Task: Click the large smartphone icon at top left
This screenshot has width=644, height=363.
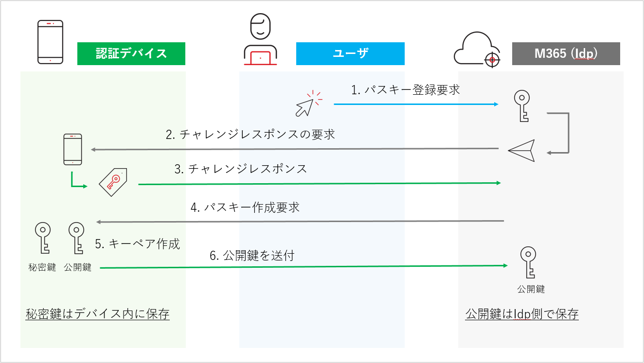Action: 51,42
